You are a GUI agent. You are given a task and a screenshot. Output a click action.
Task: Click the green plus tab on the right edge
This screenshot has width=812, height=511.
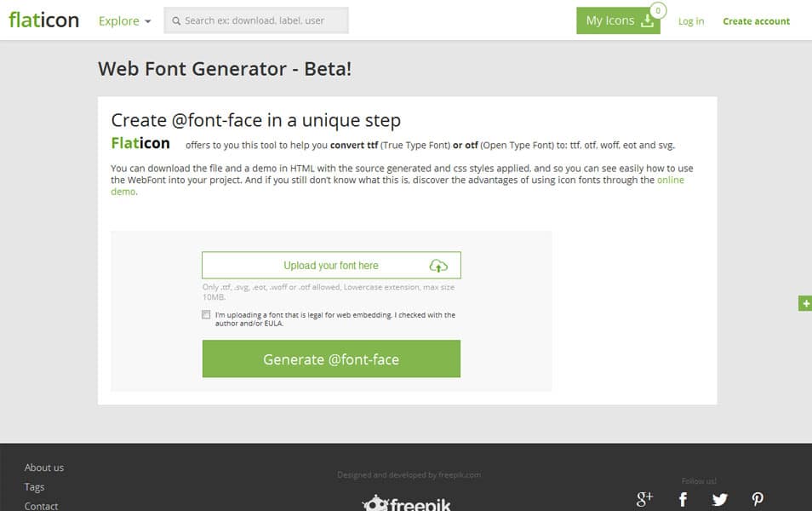[804, 303]
